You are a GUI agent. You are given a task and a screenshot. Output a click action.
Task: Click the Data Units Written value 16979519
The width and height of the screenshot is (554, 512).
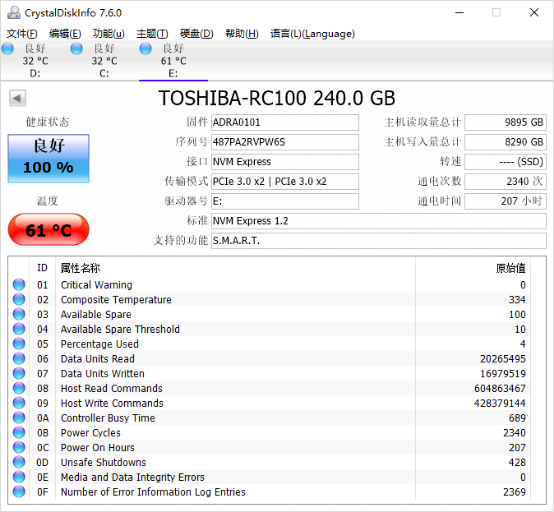click(x=503, y=373)
